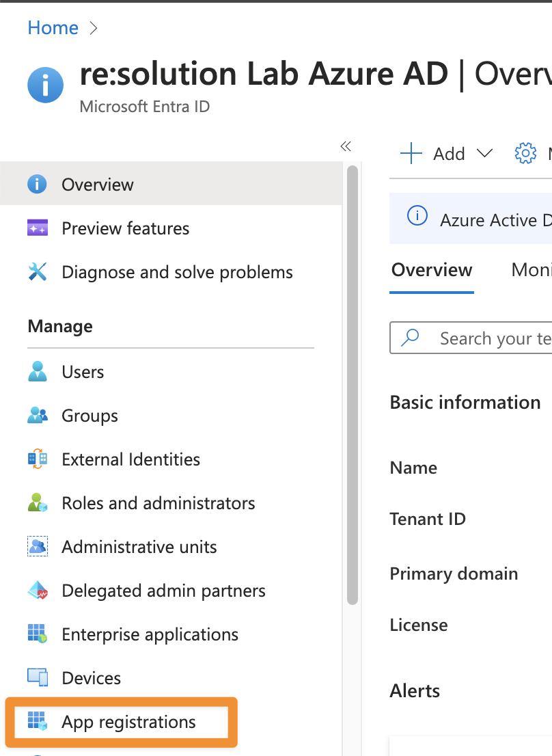This screenshot has width=552, height=756.
Task: Click the tenant search magnifier icon
Action: [x=410, y=338]
